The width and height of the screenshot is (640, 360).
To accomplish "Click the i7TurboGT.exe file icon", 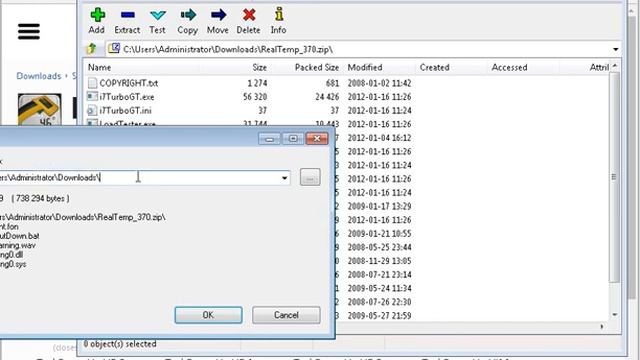I will [x=92, y=97].
